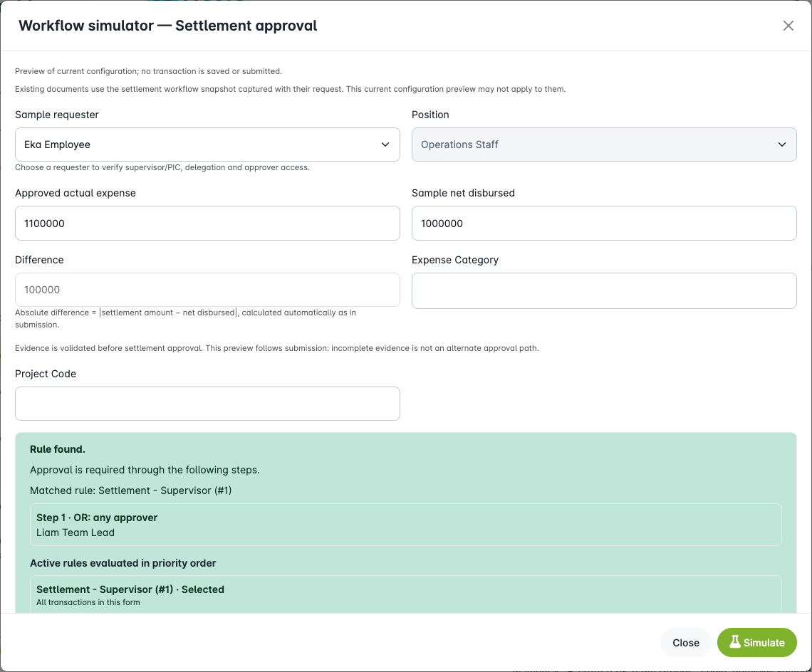812x672 pixels.
Task: Click the 'Absolute difference' helper text
Action: coord(185,319)
